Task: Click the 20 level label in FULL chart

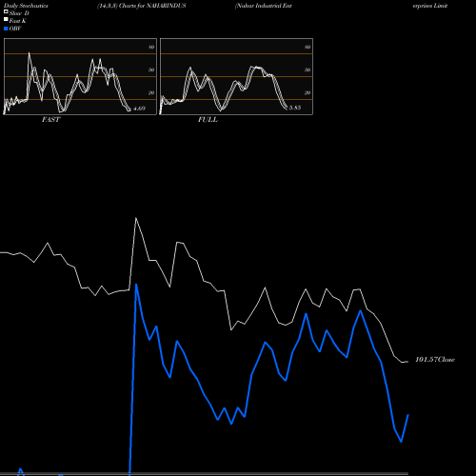Action: (x=307, y=92)
